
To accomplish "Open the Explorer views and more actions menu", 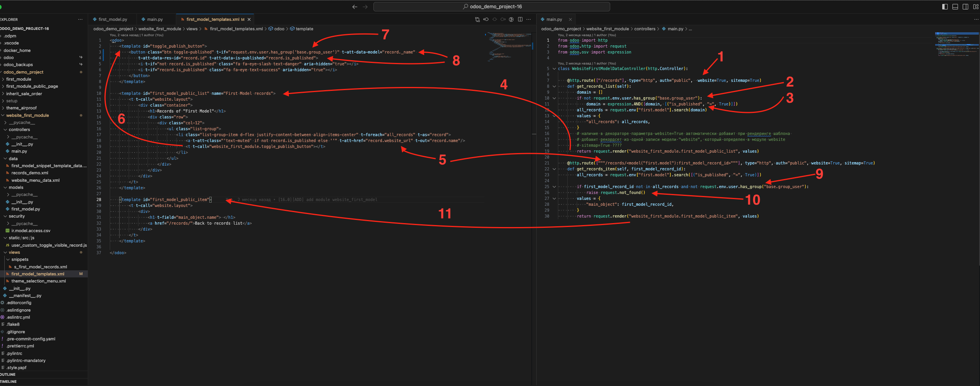I will click(x=80, y=19).
